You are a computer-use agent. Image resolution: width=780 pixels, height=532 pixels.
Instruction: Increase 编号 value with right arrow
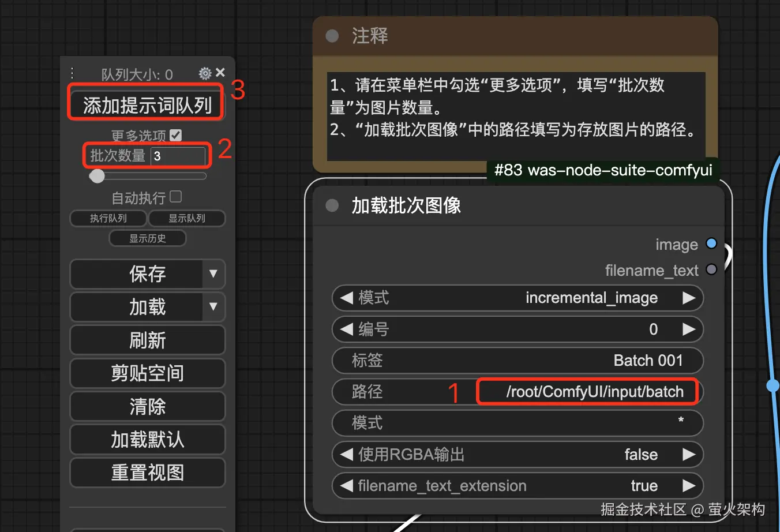click(x=689, y=329)
